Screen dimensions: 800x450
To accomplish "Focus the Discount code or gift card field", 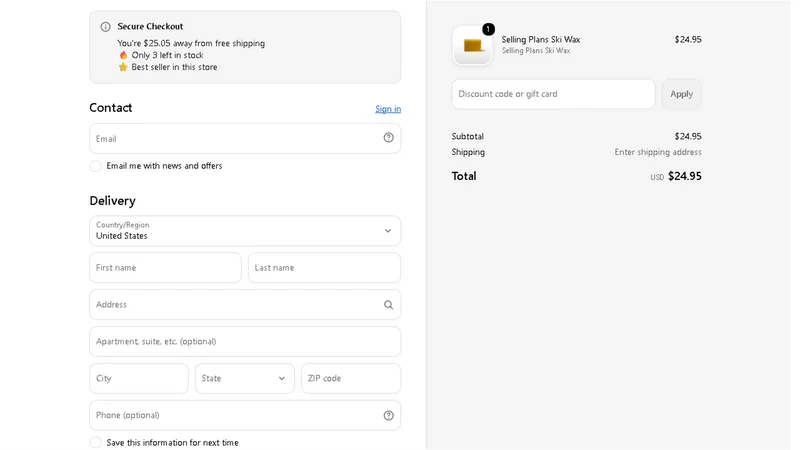I will [554, 94].
